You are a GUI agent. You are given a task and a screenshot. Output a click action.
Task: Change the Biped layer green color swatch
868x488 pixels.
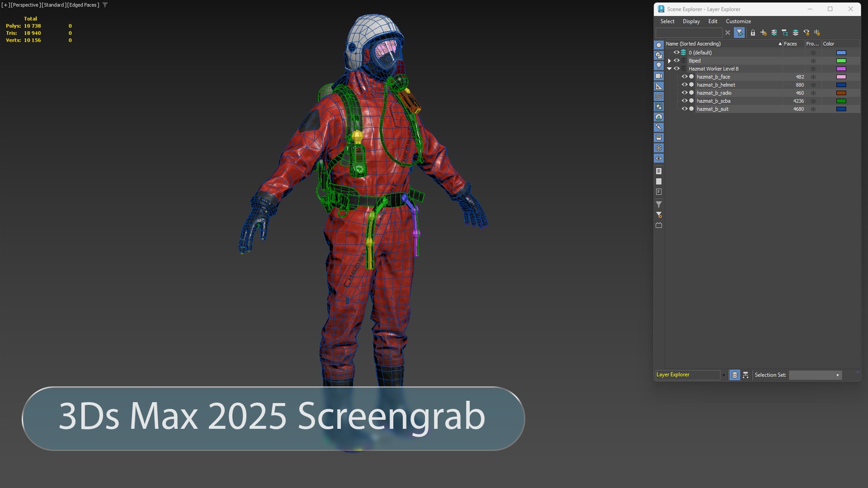pos(841,61)
